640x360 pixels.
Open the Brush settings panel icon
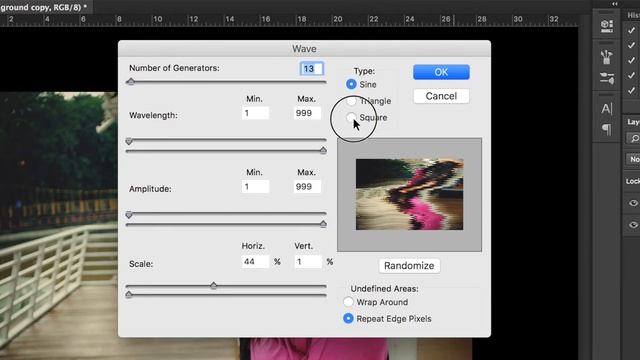pos(607,78)
